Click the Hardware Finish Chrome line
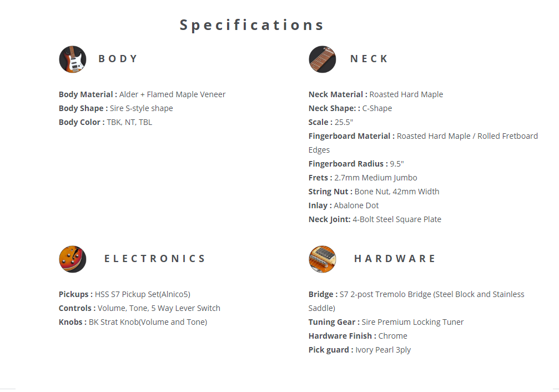The height and width of the screenshot is (392, 559). click(357, 336)
